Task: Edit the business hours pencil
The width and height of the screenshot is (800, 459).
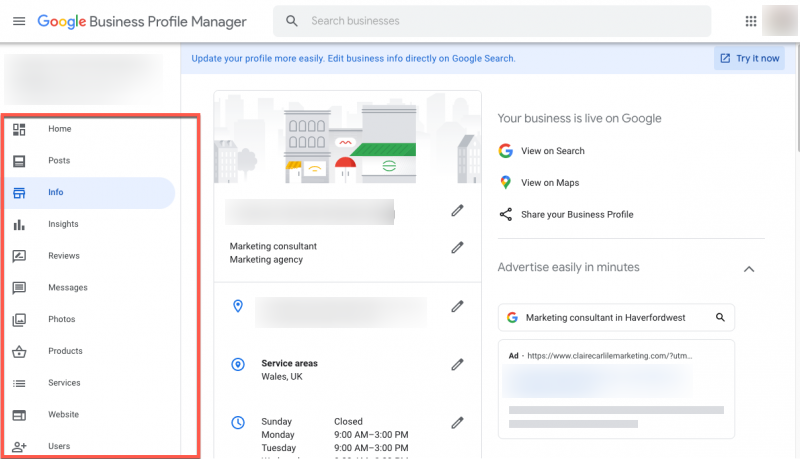Action: pyautogui.click(x=457, y=423)
